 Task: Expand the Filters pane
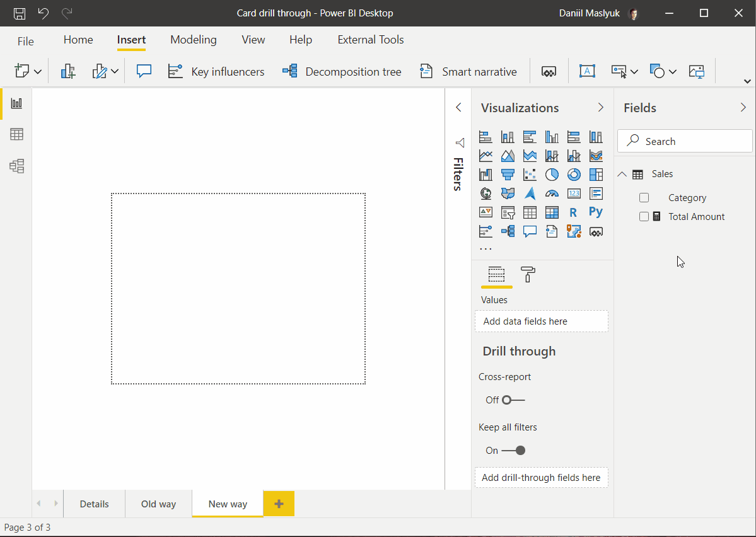[x=458, y=108]
